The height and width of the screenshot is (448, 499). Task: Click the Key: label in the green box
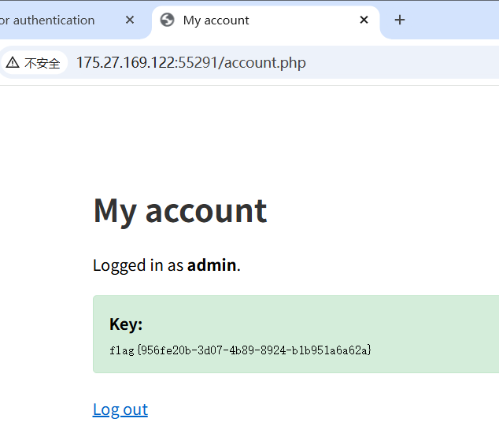click(x=126, y=324)
